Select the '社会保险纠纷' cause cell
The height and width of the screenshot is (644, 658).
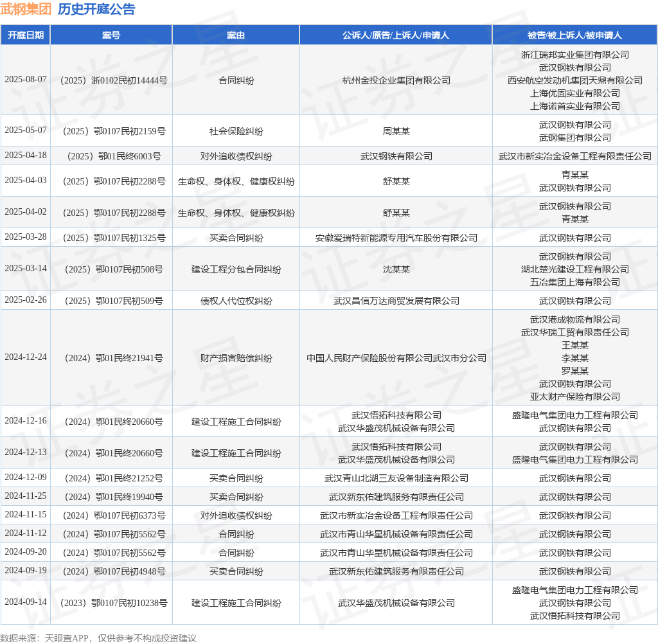coord(236,131)
